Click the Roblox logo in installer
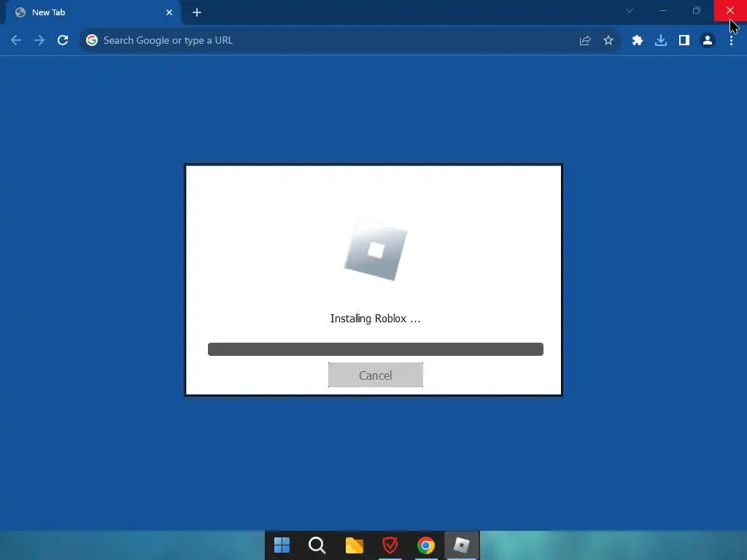Screen dimensions: 747x560 coord(376,250)
